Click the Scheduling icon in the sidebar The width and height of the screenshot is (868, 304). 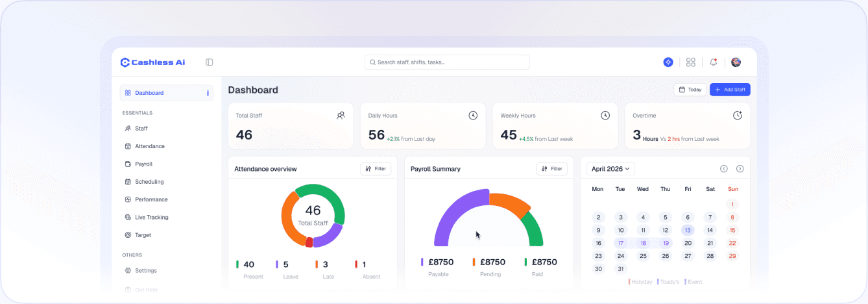[x=128, y=182]
